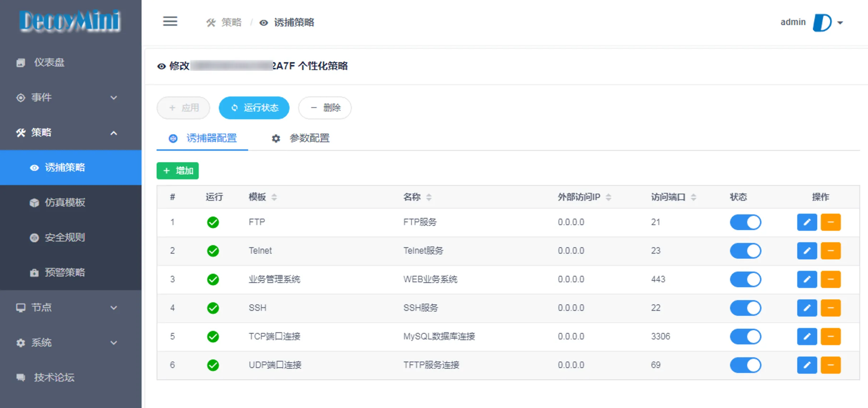Viewport: 868px width, 408px height.
Task: Click the 'TFTP服务连接' name cell
Action: [x=431, y=365]
